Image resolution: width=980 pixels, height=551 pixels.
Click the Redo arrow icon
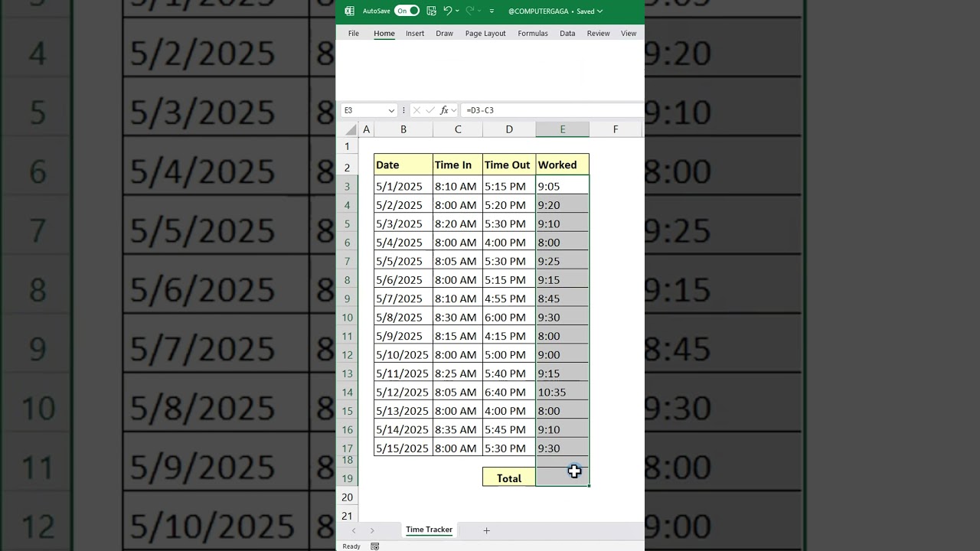pos(470,11)
